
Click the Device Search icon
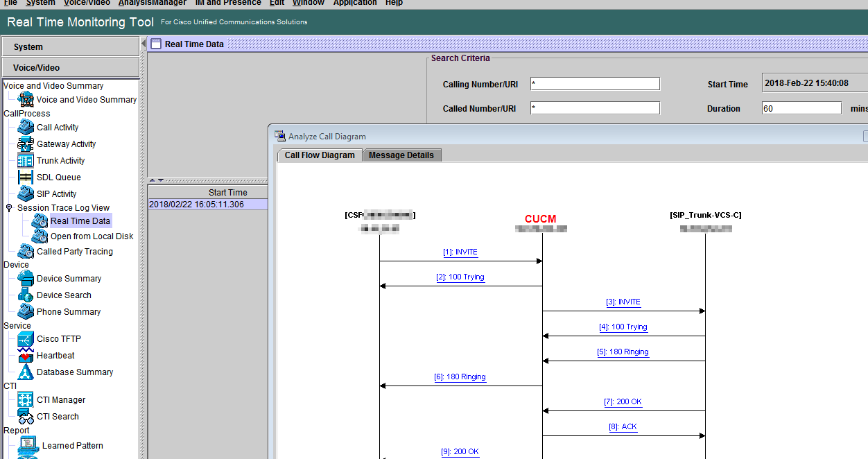26,295
